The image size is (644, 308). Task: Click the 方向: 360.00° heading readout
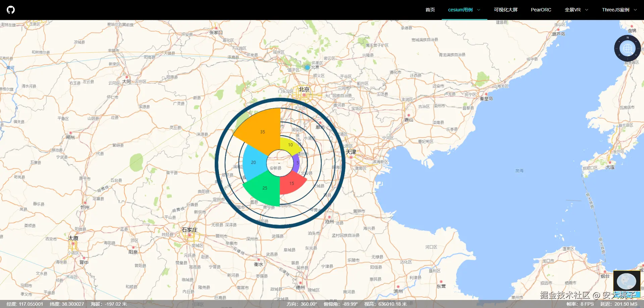302,304
